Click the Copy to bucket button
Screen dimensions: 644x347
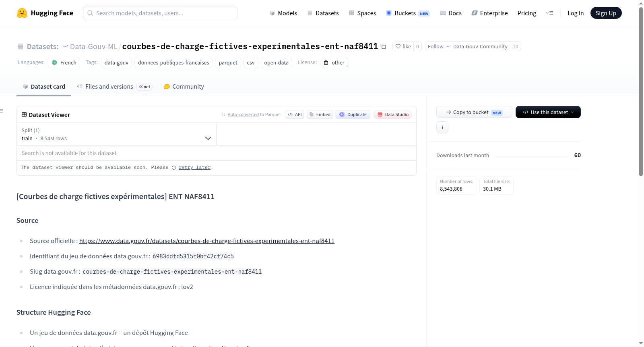474,112
